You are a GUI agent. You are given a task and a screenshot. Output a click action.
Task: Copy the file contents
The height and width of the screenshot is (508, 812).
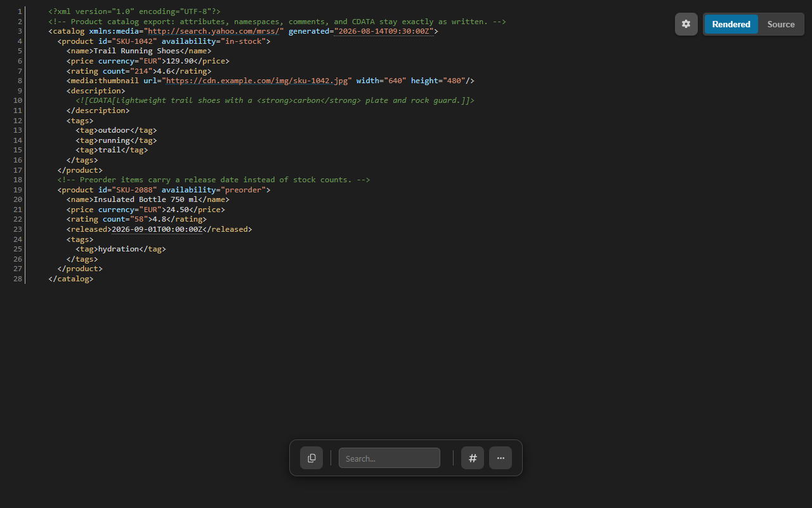pos(311,458)
